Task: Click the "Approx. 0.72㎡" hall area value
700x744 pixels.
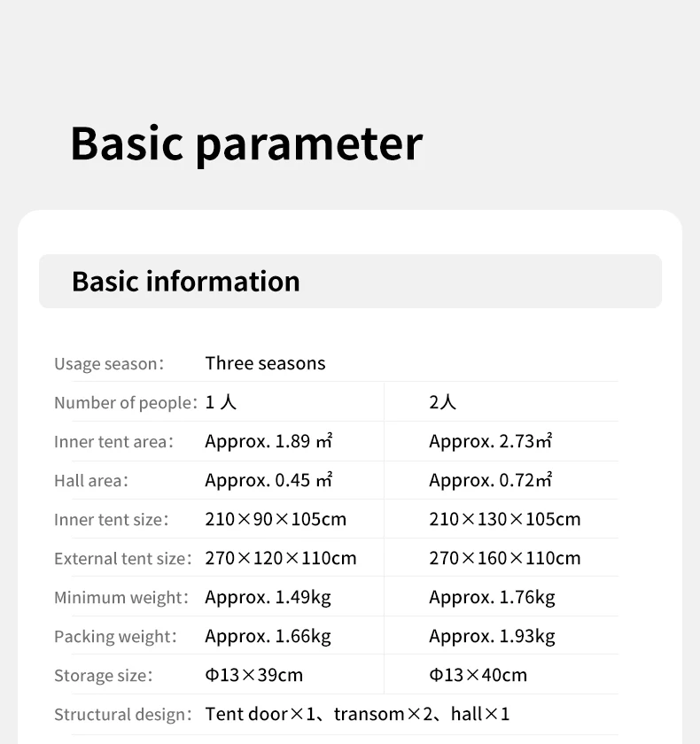Action: [x=491, y=480]
